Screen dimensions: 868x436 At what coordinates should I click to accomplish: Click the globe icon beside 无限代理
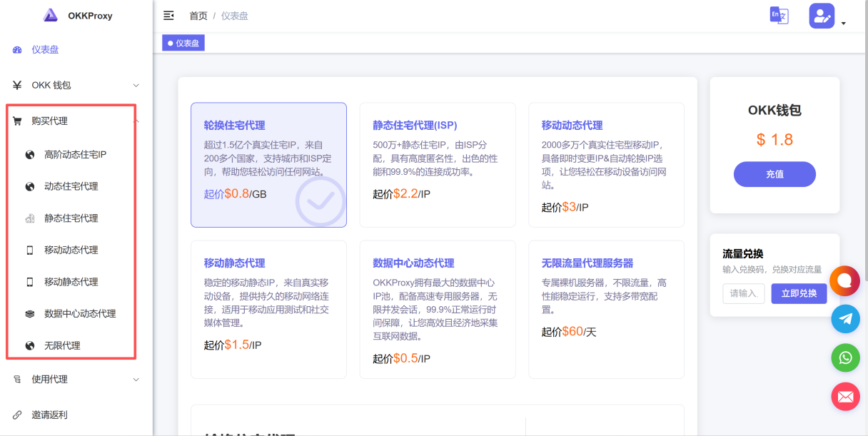(30, 345)
